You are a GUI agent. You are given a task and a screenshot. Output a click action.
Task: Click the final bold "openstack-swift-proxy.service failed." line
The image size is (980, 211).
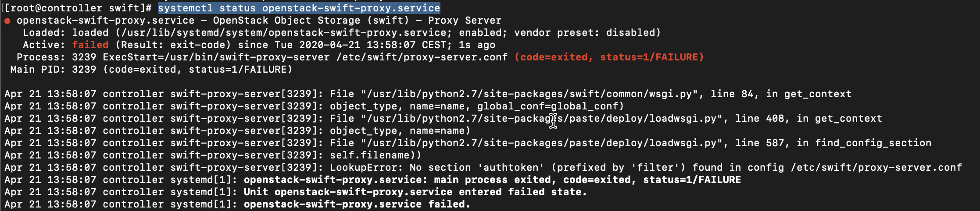click(357, 204)
